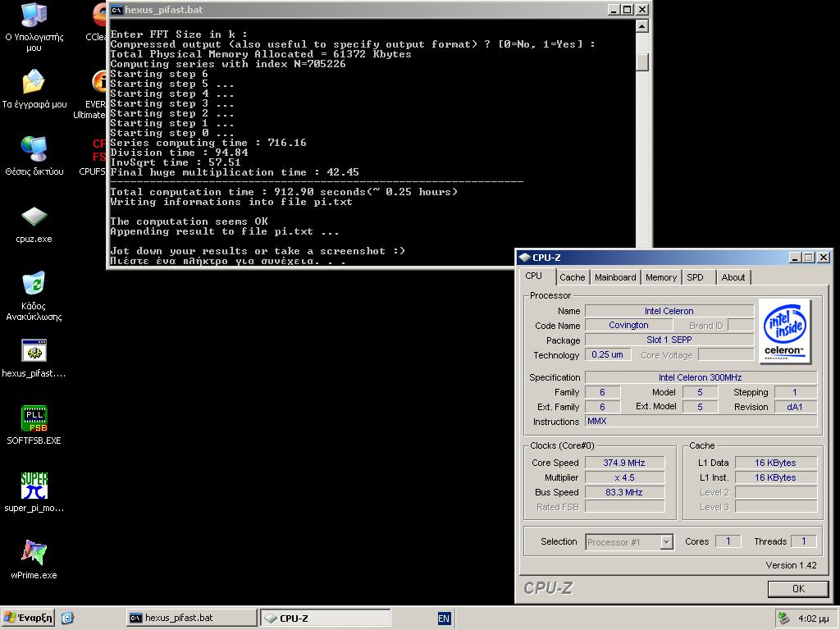
Task: Click the system tray network icon
Action: pyautogui.click(x=783, y=619)
